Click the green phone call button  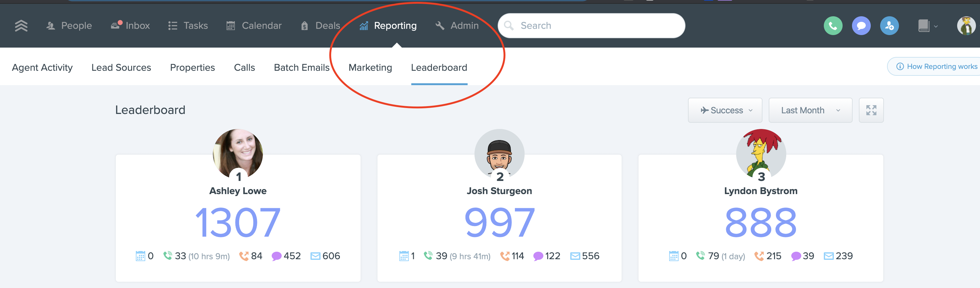tap(833, 26)
